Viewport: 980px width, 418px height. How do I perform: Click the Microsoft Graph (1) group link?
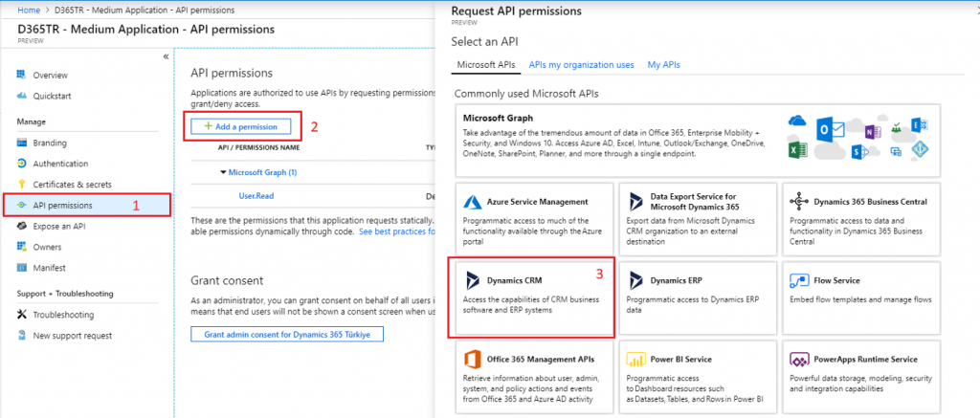[x=262, y=172]
